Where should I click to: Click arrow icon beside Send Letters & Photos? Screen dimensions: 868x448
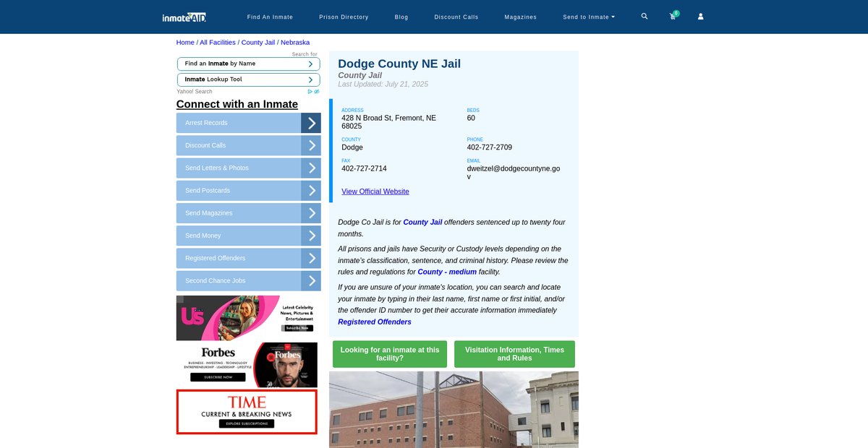click(311, 168)
